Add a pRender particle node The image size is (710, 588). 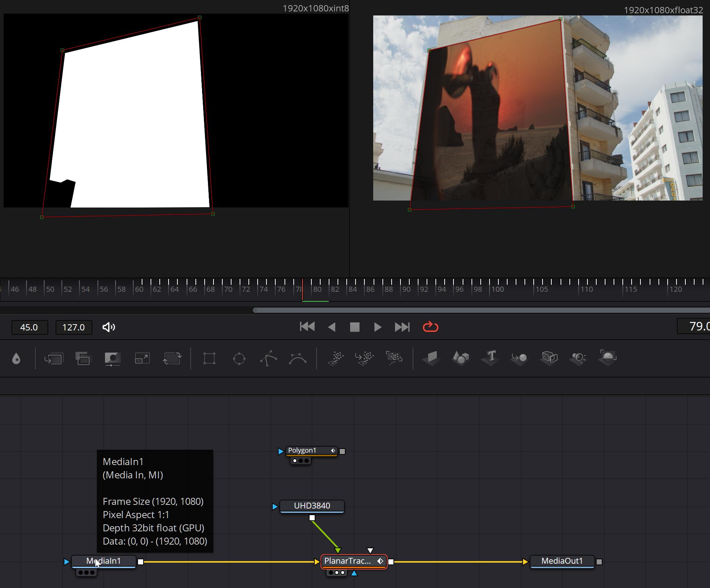394,358
